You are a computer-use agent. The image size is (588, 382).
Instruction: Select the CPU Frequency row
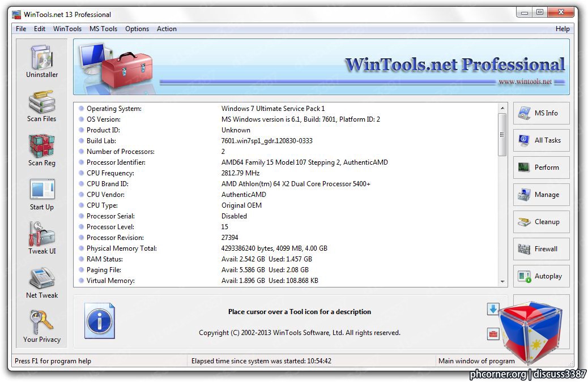pyautogui.click(x=286, y=173)
